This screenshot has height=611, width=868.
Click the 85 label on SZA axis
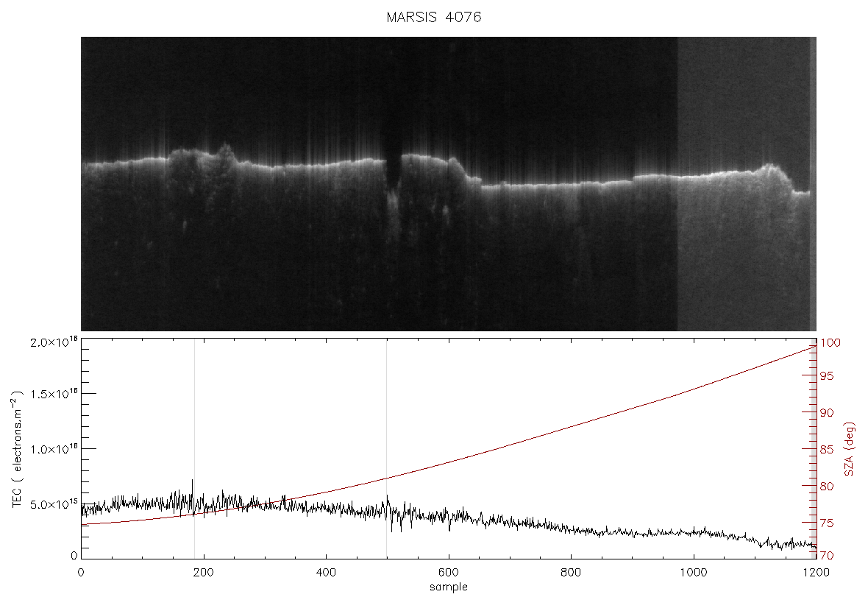(x=827, y=449)
